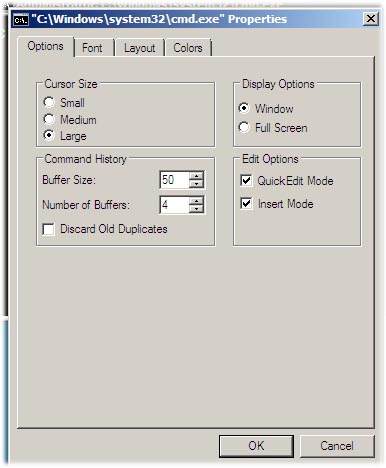
Task: Click the Edit Options group label
Action: coord(270,159)
